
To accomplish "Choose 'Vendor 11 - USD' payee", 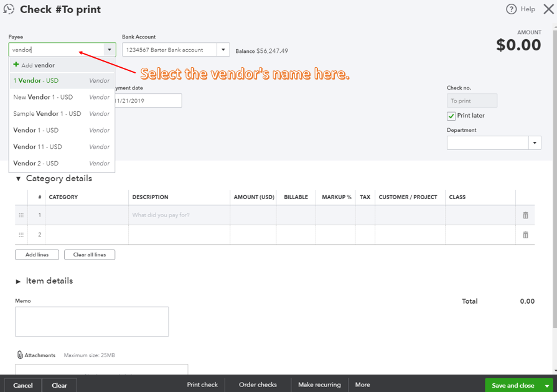I will [62, 147].
